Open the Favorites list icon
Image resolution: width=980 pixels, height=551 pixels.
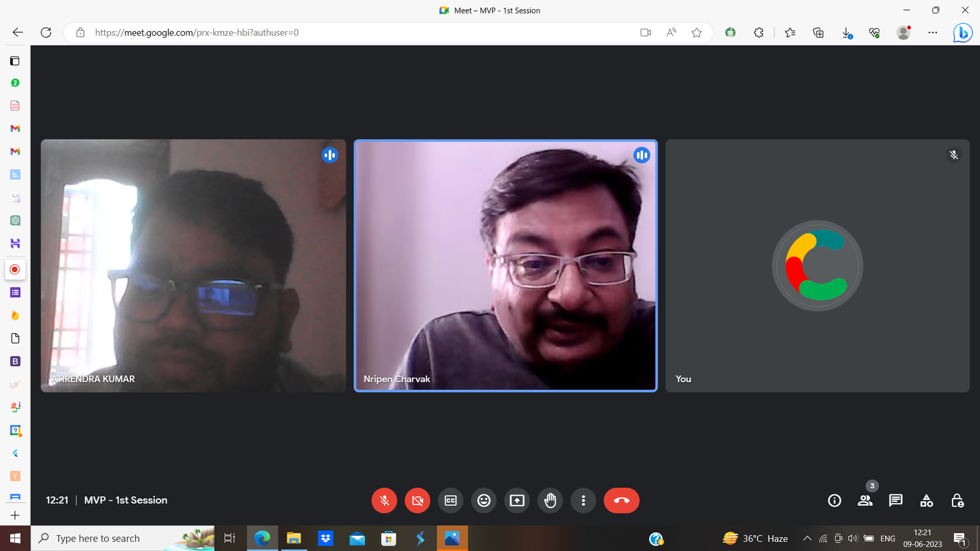point(790,32)
